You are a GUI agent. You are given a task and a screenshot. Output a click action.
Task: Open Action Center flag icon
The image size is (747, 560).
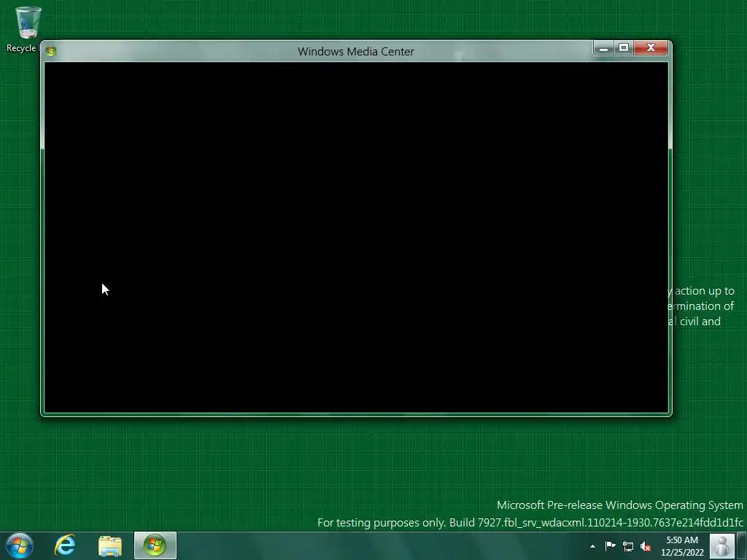pyautogui.click(x=611, y=546)
